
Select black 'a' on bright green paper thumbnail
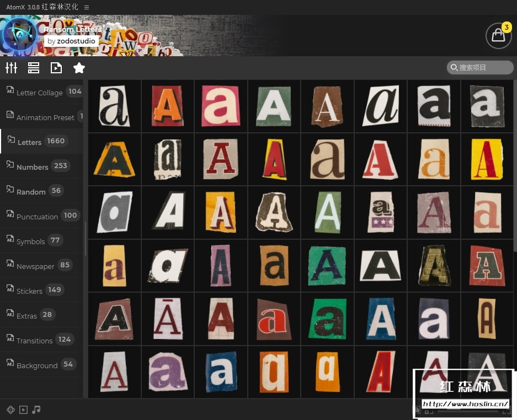(x=327, y=319)
